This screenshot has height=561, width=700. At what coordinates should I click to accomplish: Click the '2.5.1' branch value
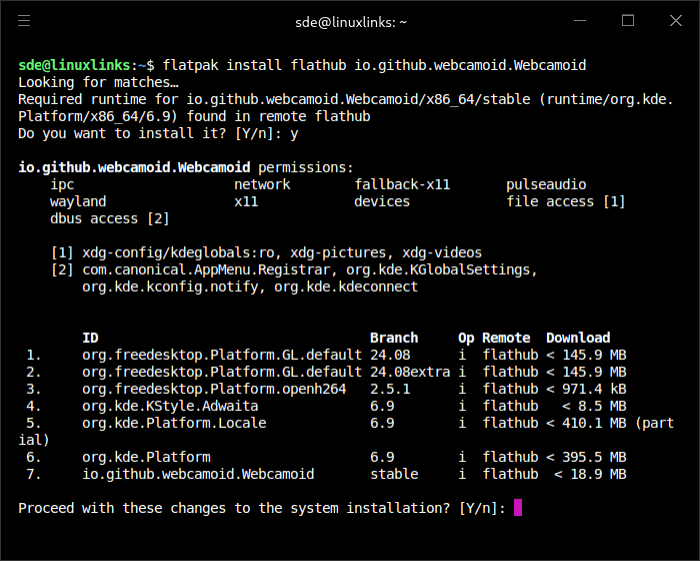(390, 389)
